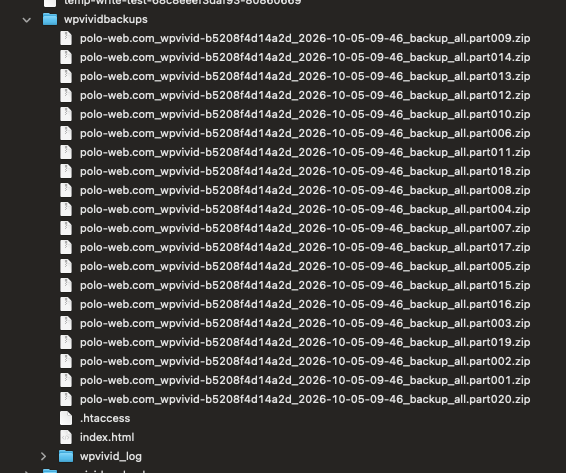
Task: Select the zip icon for part020.zip
Action: (x=66, y=399)
